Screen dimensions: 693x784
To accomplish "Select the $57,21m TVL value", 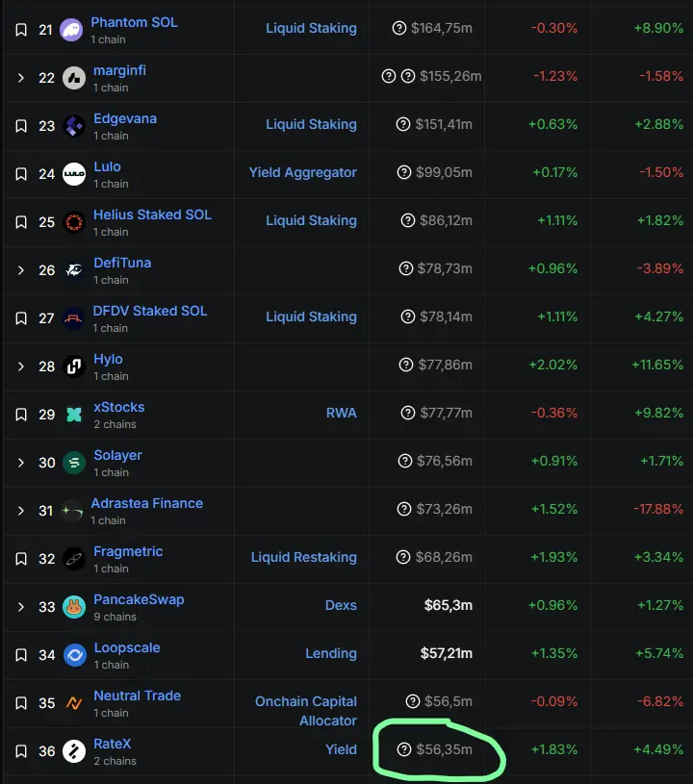I will (x=447, y=653).
